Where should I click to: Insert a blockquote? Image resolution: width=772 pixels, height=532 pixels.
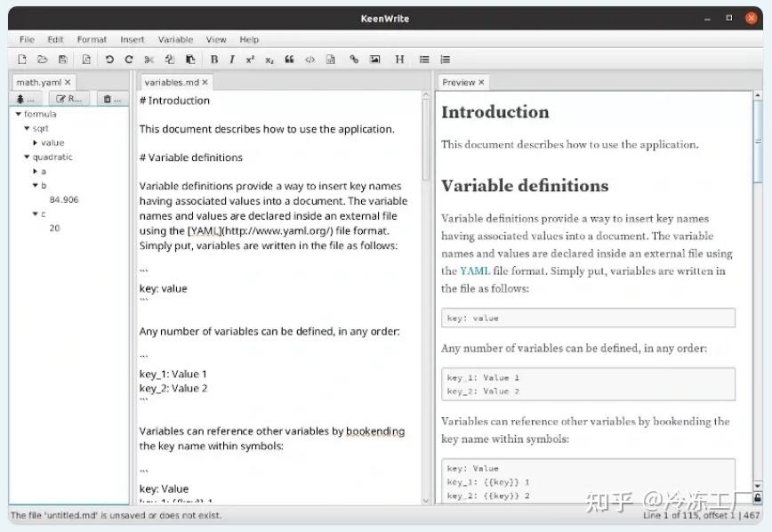[289, 59]
